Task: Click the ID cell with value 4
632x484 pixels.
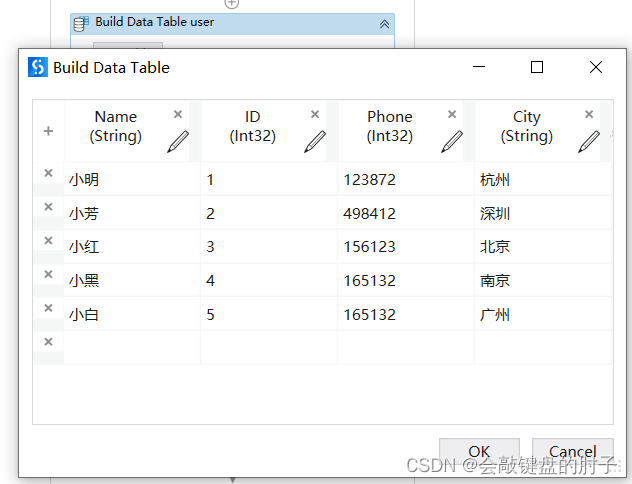Action: 269,280
